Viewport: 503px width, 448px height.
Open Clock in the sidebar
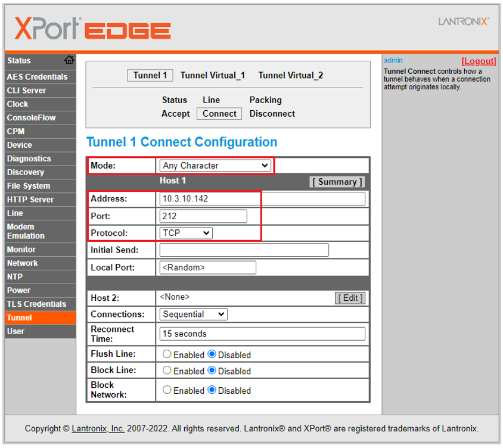tap(41, 104)
